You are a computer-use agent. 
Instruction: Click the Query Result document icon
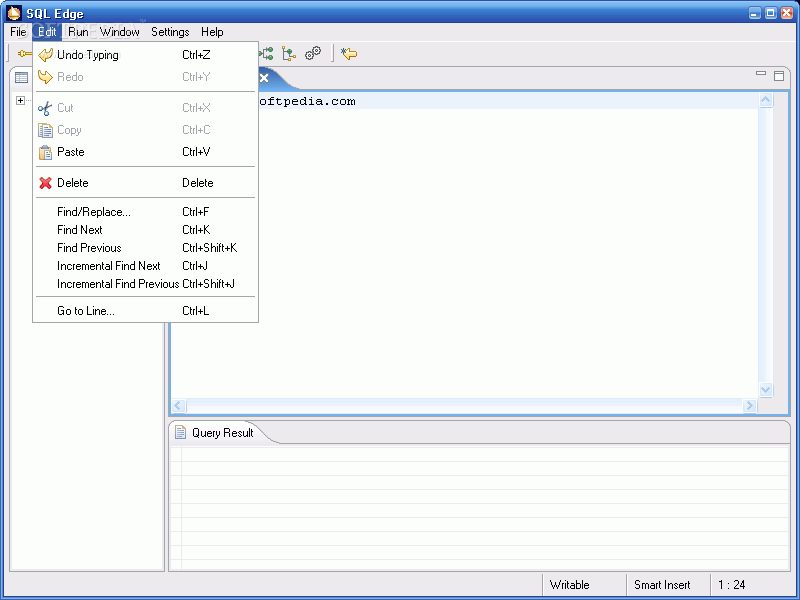180,432
